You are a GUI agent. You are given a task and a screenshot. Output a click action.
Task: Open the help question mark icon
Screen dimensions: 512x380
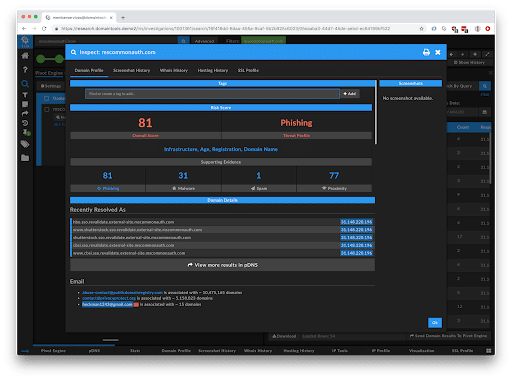[25, 70]
